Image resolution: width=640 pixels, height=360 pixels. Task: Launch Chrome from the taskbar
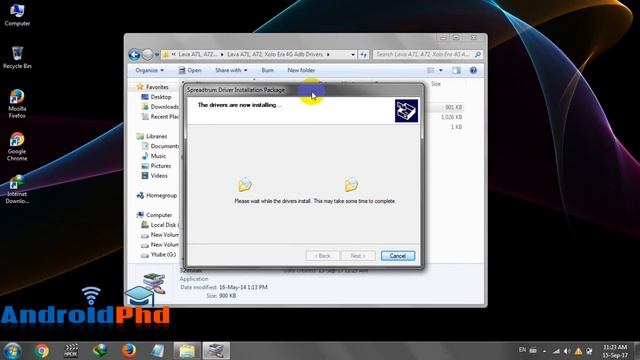coord(41,351)
